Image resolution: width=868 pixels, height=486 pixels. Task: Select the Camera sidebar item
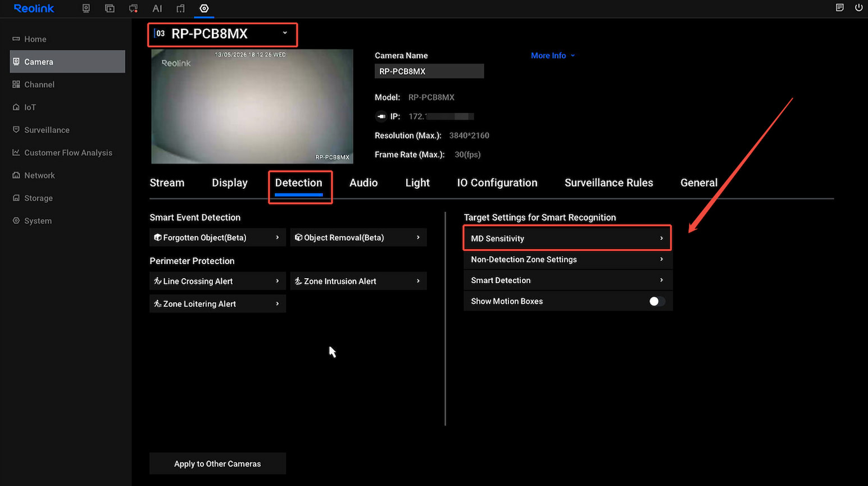(67, 62)
